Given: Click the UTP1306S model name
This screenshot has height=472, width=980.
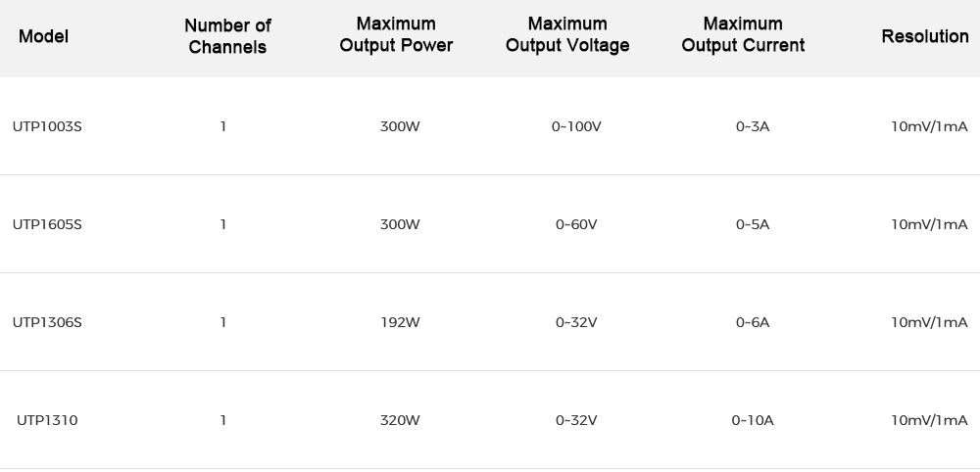Looking at the screenshot, I should 47,322.
